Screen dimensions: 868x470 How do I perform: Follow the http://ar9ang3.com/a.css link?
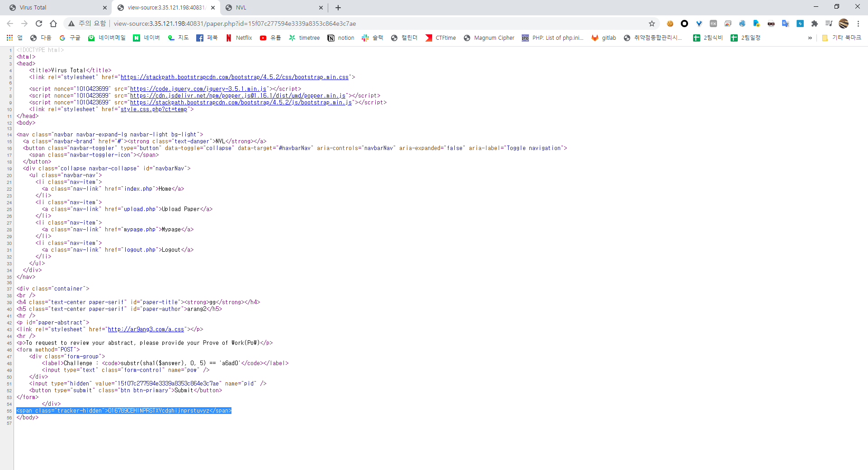click(x=146, y=329)
